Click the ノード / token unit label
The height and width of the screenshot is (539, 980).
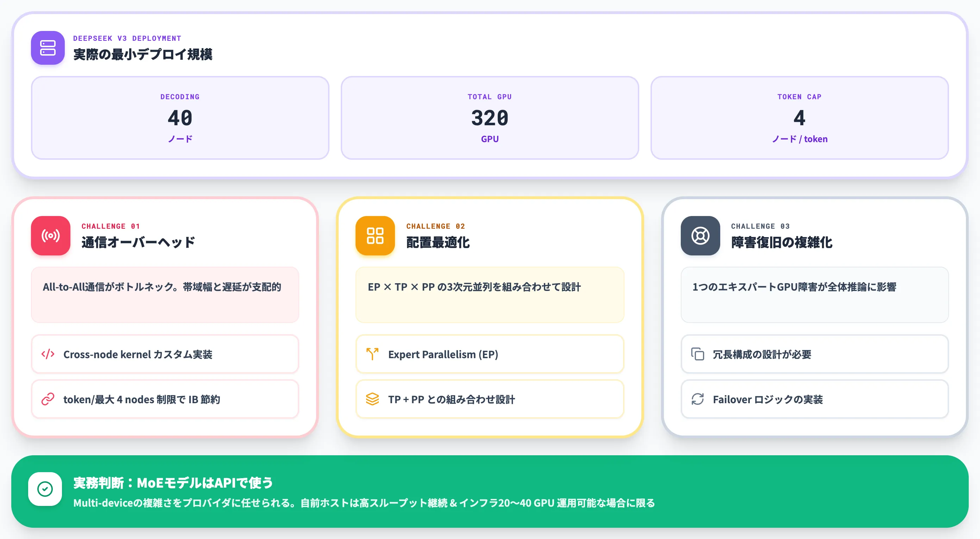click(x=800, y=139)
